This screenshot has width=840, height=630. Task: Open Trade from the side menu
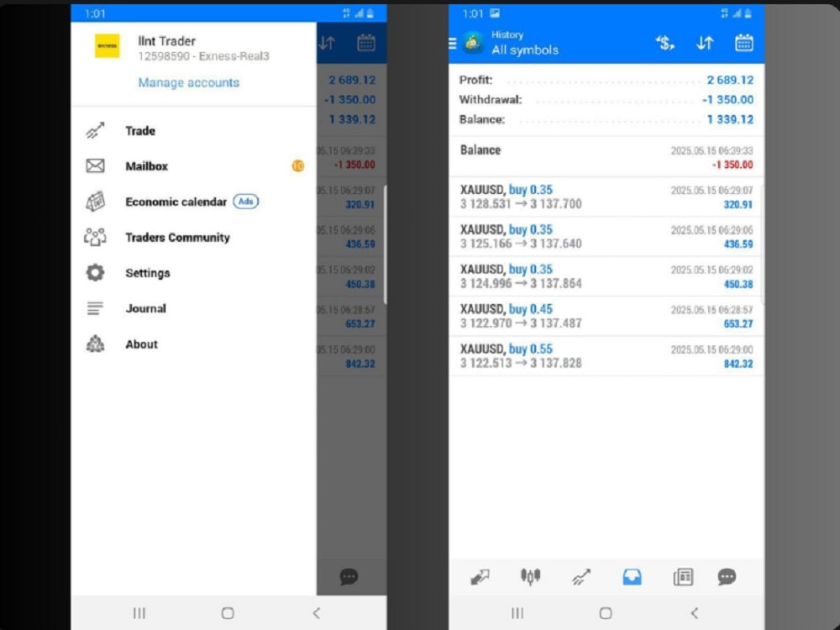[193, 131]
